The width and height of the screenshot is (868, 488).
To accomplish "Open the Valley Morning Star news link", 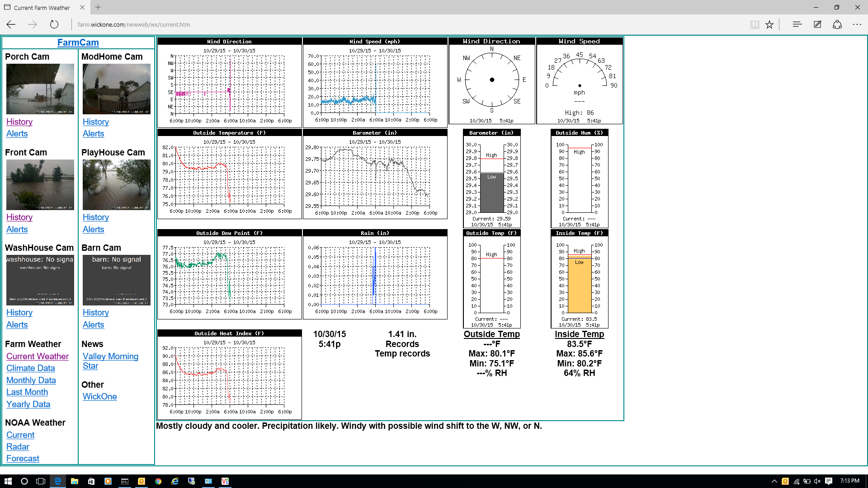I will pos(110,361).
